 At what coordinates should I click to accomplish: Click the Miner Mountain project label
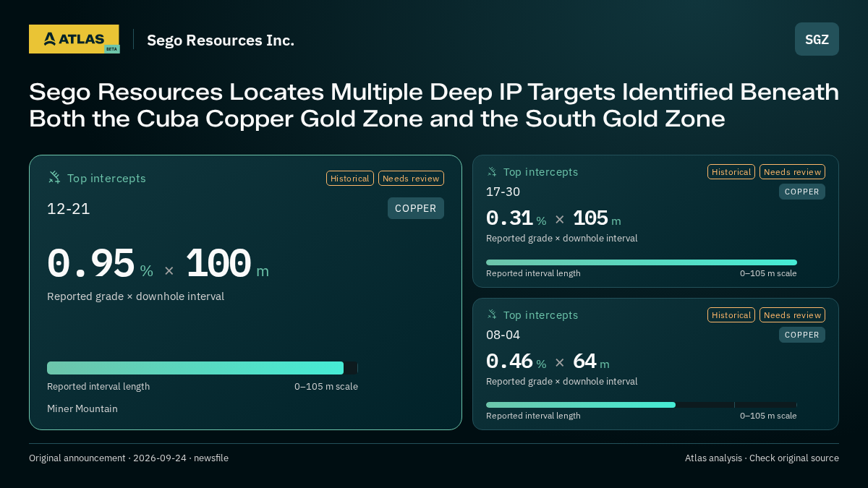click(x=82, y=408)
